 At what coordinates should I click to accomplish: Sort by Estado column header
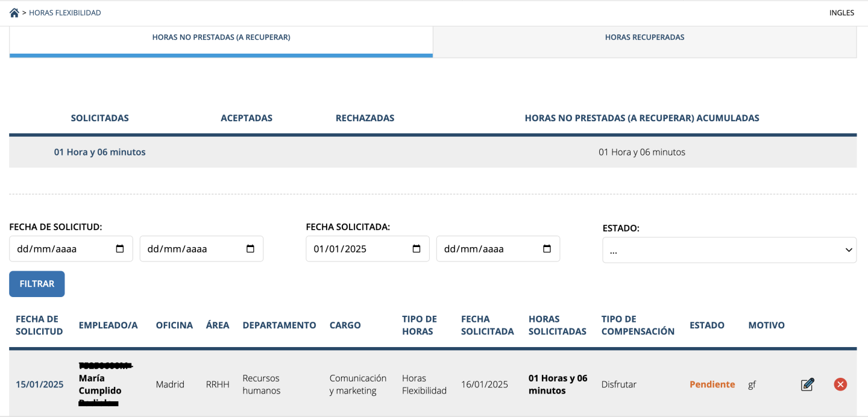click(x=706, y=325)
